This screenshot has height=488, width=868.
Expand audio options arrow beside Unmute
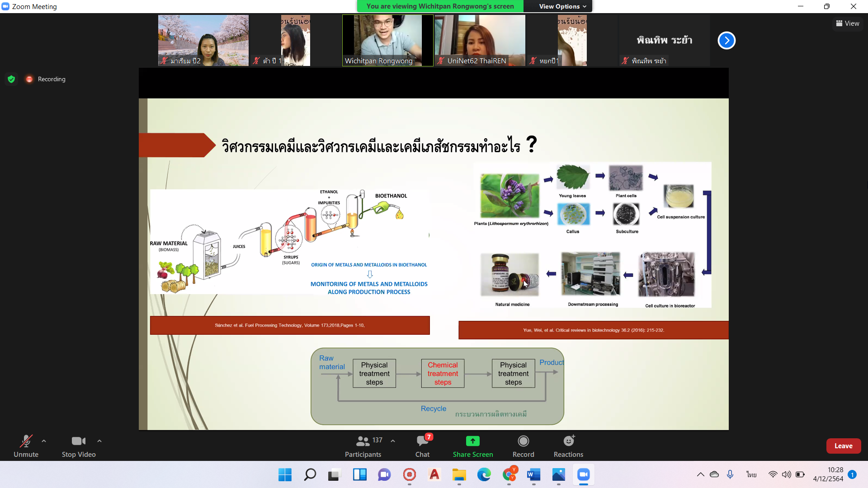tap(44, 441)
